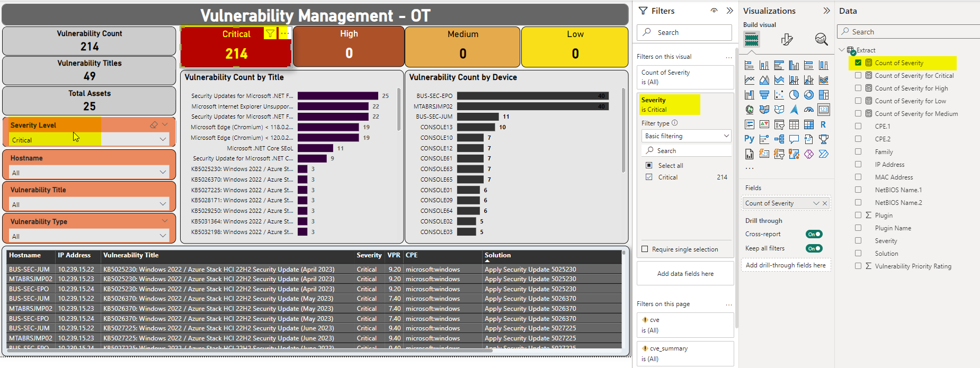Choose the Donut chart visual

coord(808,95)
